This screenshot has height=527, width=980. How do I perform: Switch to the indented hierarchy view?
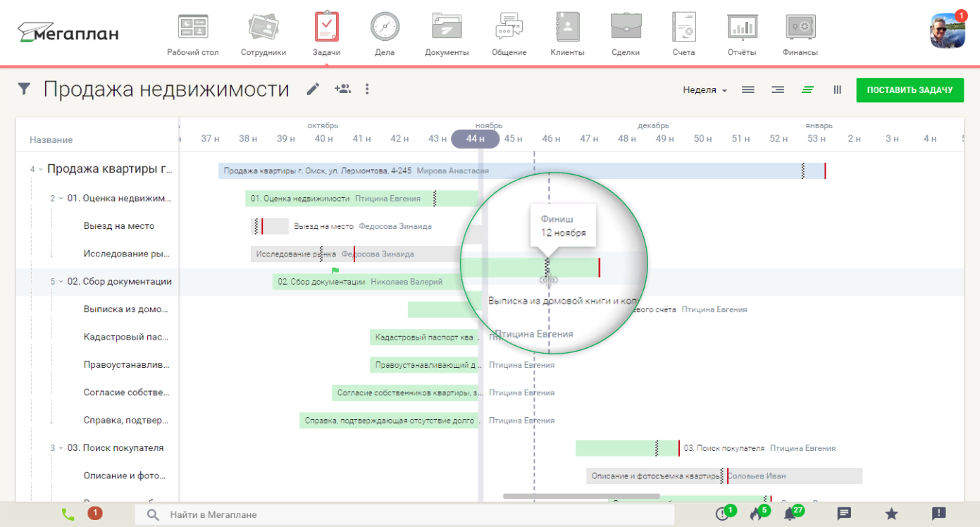point(778,89)
